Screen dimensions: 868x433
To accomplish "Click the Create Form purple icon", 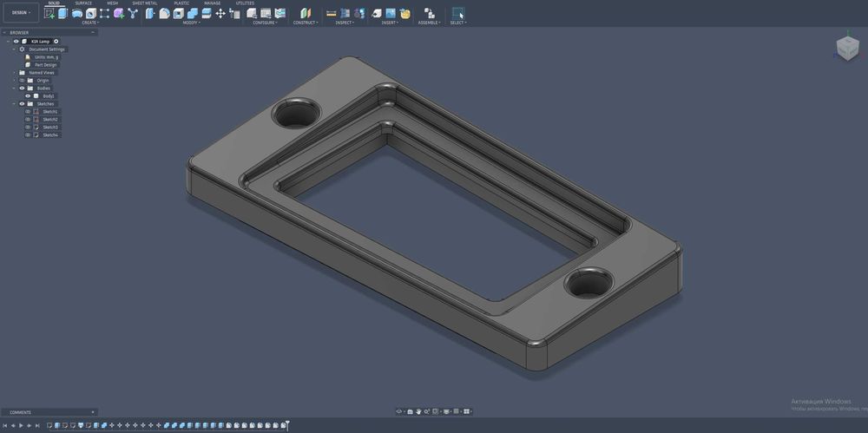I will click(x=118, y=13).
